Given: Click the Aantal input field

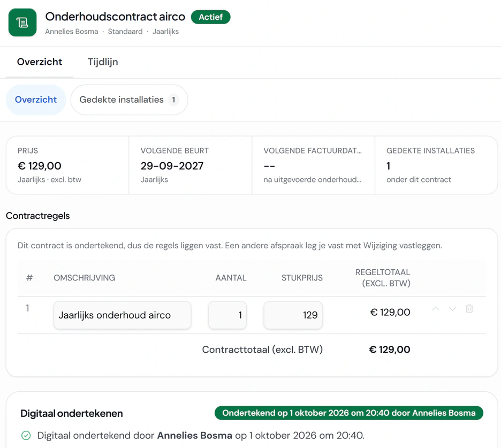Looking at the screenshot, I should (227, 315).
